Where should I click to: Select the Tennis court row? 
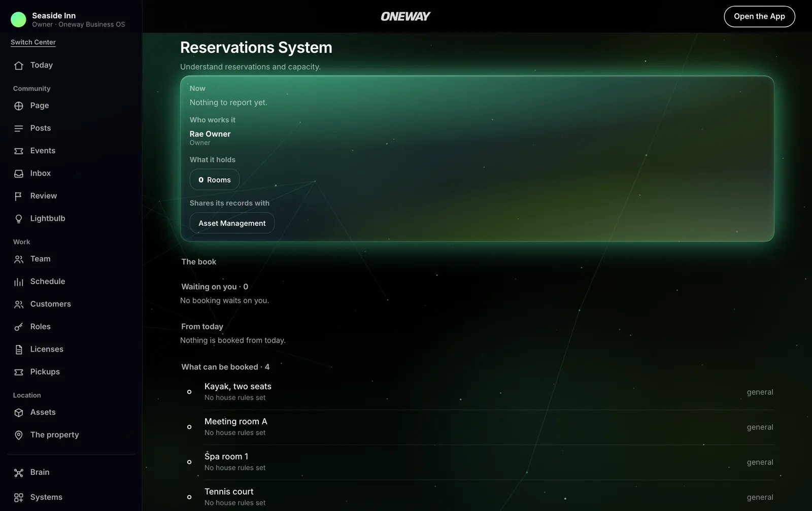coord(477,497)
